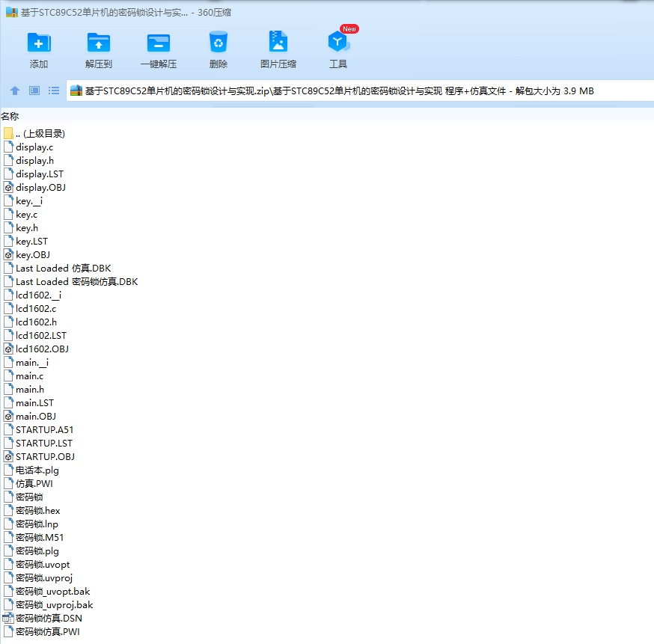
Task: Click the archive path address field
Action: [360, 91]
